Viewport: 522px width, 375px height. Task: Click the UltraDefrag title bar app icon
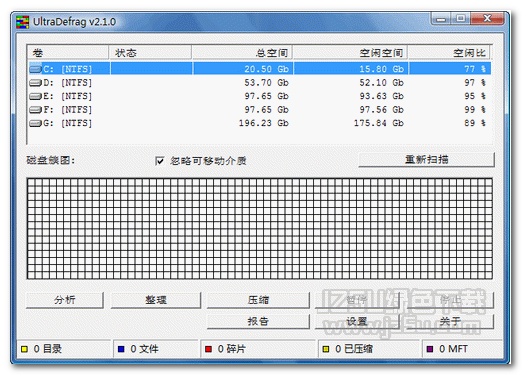point(23,22)
